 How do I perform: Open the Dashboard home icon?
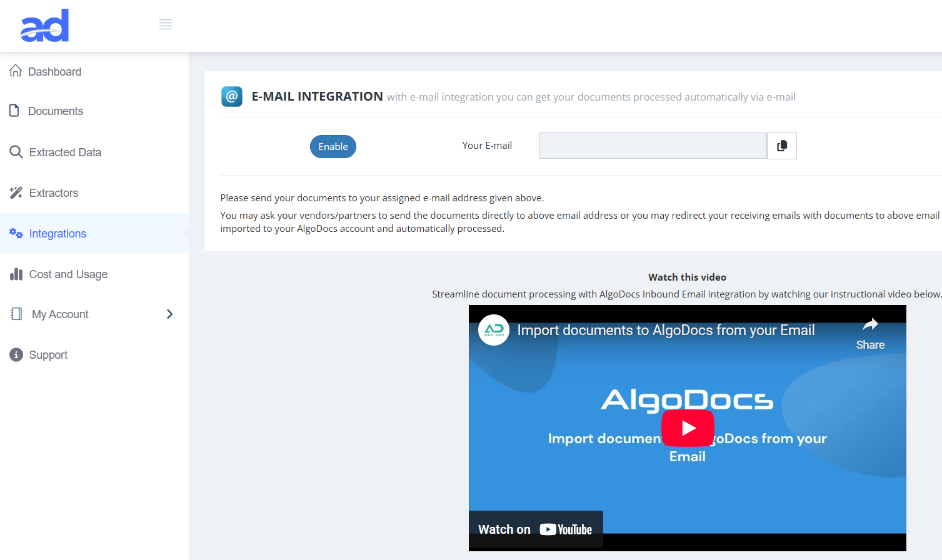15,71
